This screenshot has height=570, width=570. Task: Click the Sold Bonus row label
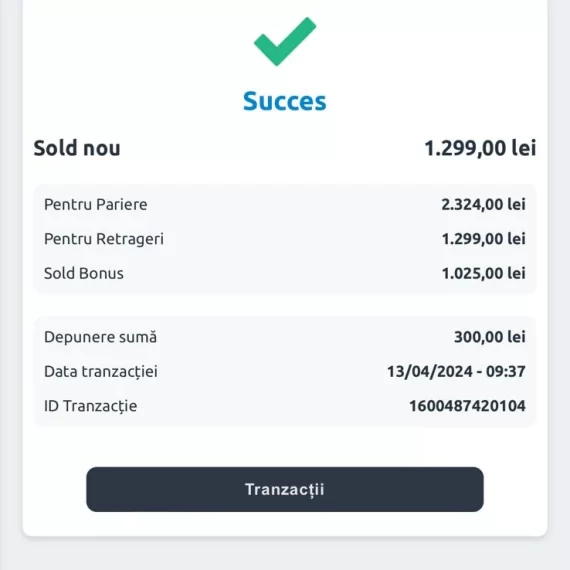coord(84,273)
